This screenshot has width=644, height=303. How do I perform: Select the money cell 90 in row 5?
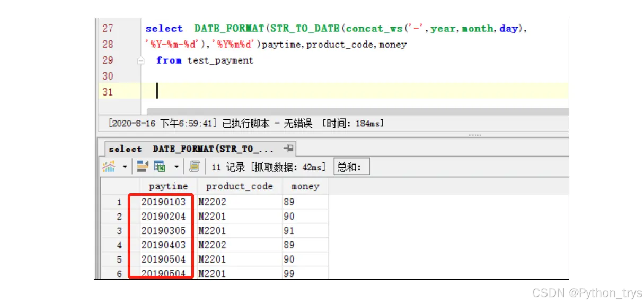tap(305, 259)
